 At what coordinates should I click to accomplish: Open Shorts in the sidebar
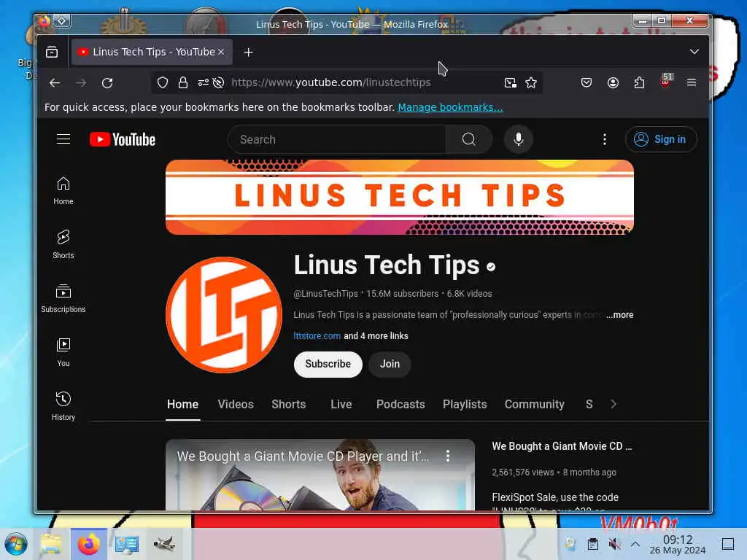63,245
